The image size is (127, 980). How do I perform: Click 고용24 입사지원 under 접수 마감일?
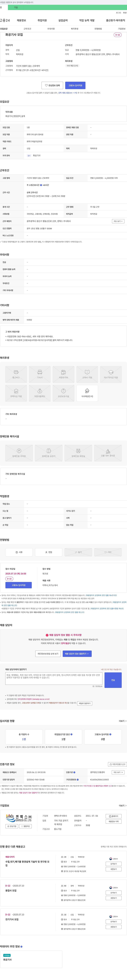[x=19, y=585]
